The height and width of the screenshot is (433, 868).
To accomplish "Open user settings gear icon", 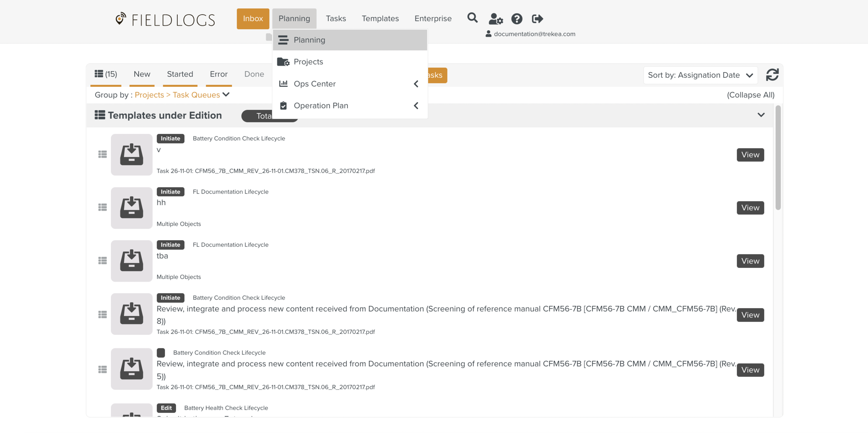I will [x=495, y=19].
